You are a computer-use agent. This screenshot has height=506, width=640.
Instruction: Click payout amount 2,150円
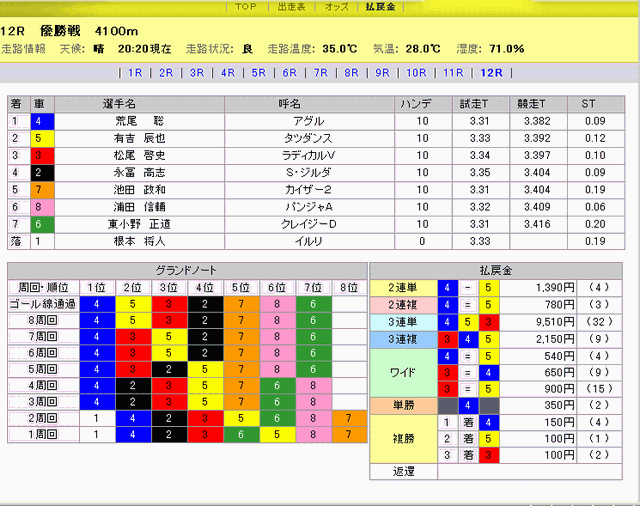555,339
